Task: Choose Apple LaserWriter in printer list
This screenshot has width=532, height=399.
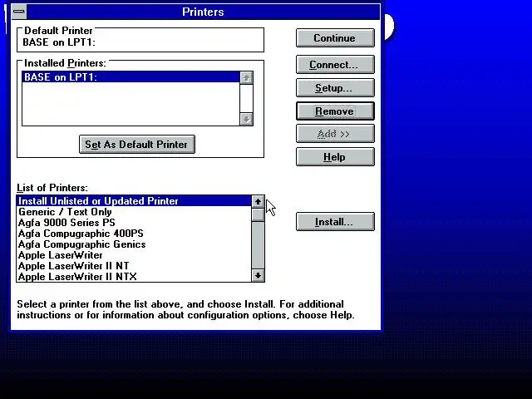Action: pos(134,255)
